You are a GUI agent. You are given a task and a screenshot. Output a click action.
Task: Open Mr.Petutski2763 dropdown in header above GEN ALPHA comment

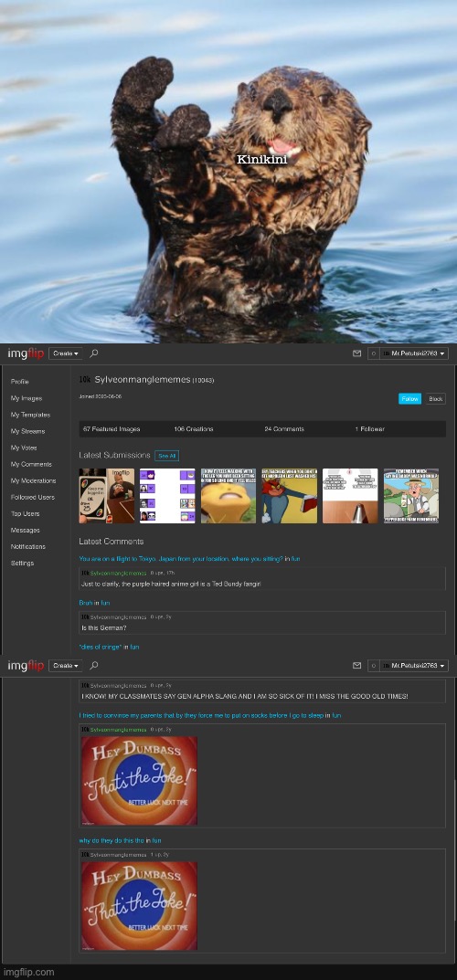[x=414, y=666]
